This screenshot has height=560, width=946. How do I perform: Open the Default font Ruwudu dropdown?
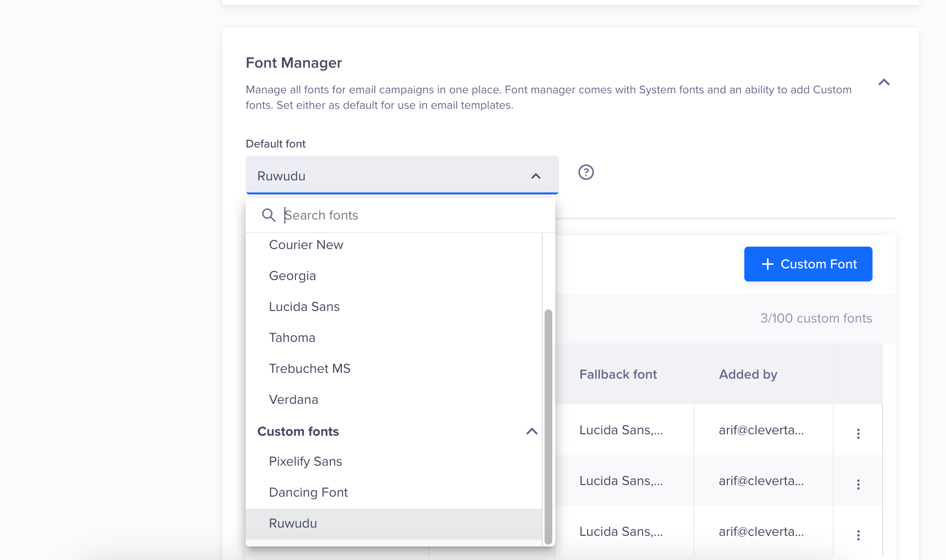coord(402,176)
